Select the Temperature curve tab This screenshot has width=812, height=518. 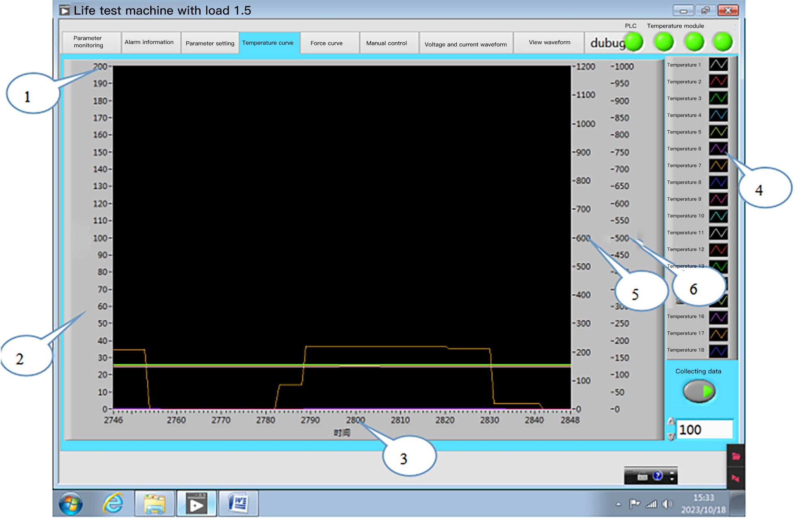point(269,43)
